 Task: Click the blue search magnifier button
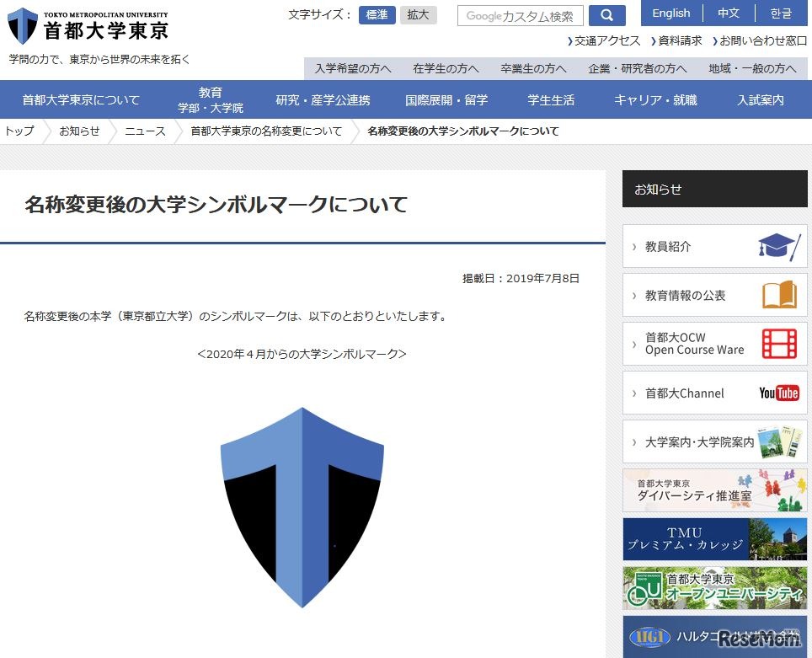click(606, 15)
